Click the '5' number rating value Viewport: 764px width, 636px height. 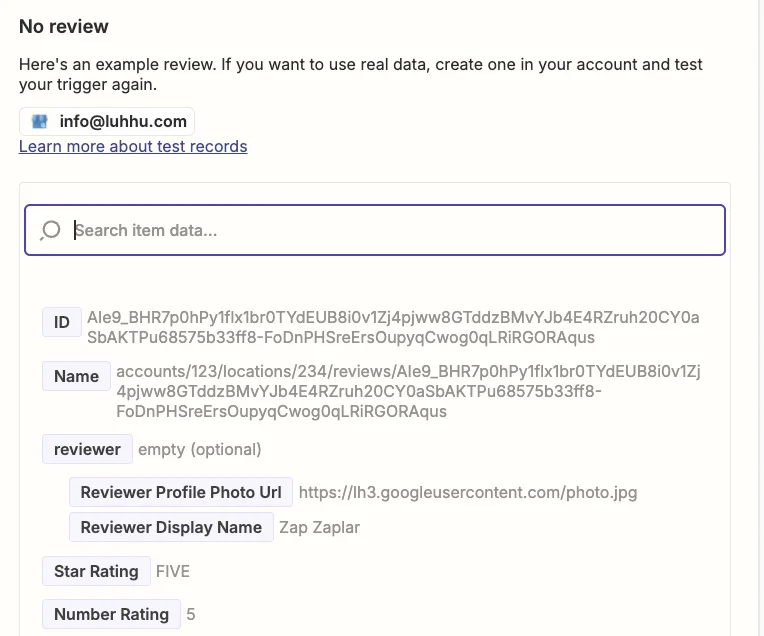point(191,614)
